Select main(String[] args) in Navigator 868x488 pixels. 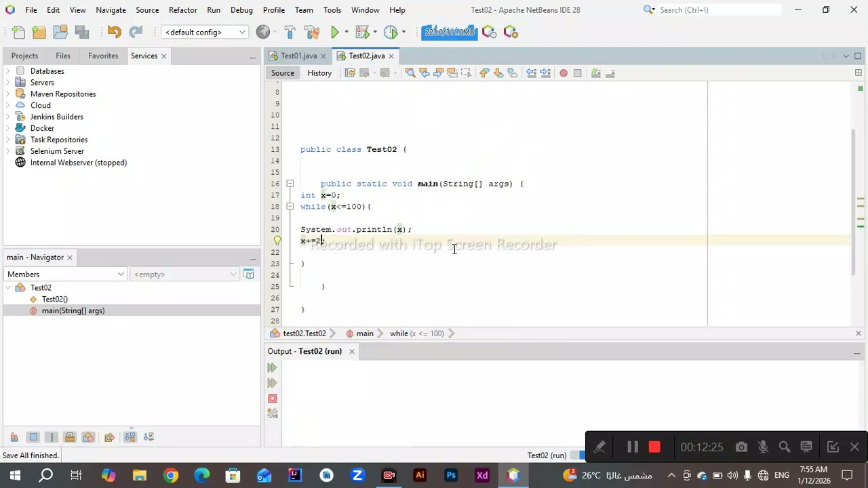tap(73, 311)
